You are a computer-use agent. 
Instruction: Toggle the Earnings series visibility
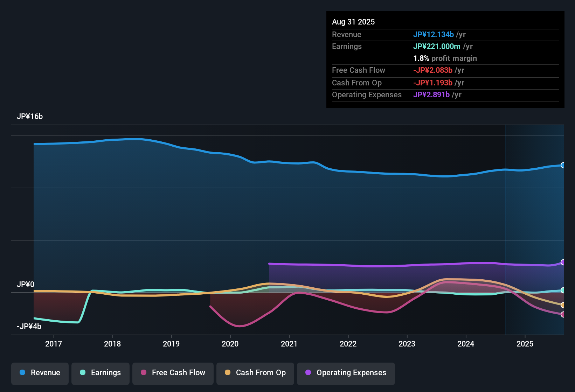[100, 373]
